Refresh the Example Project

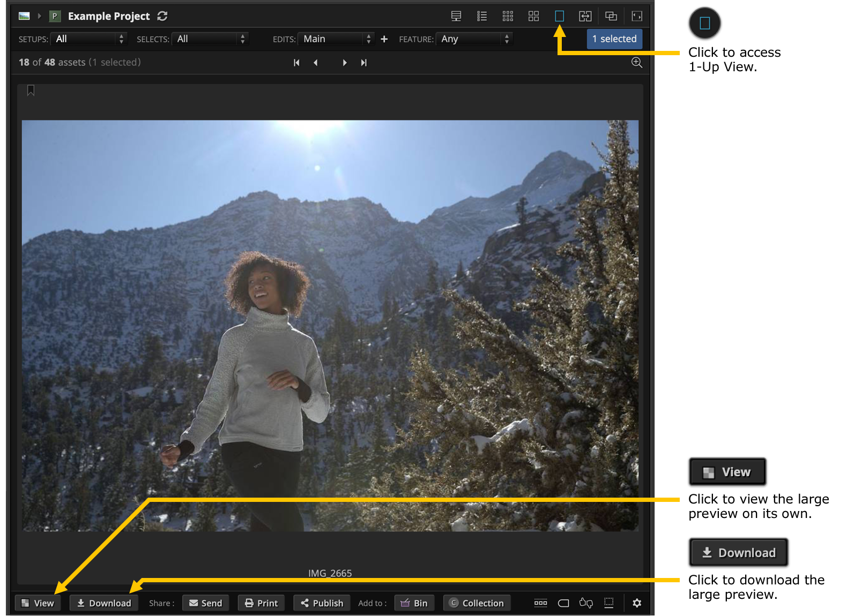(162, 16)
